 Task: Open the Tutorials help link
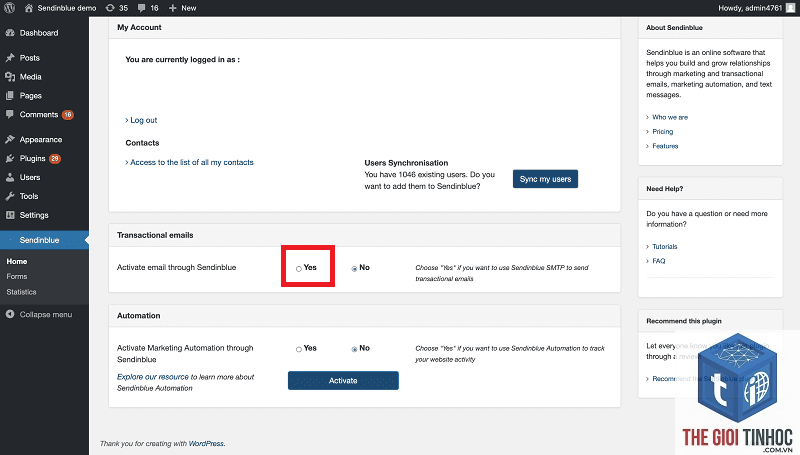point(665,246)
